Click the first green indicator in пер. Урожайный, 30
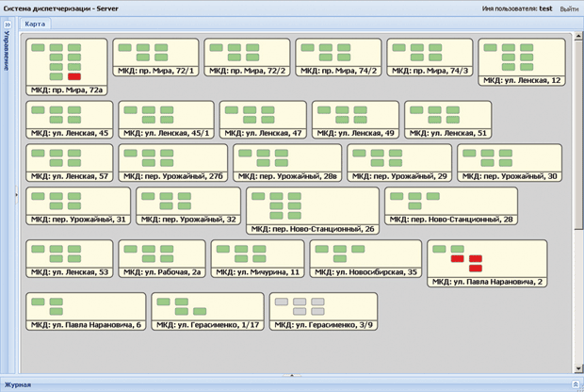The height and width of the screenshot is (392, 584). click(469, 154)
